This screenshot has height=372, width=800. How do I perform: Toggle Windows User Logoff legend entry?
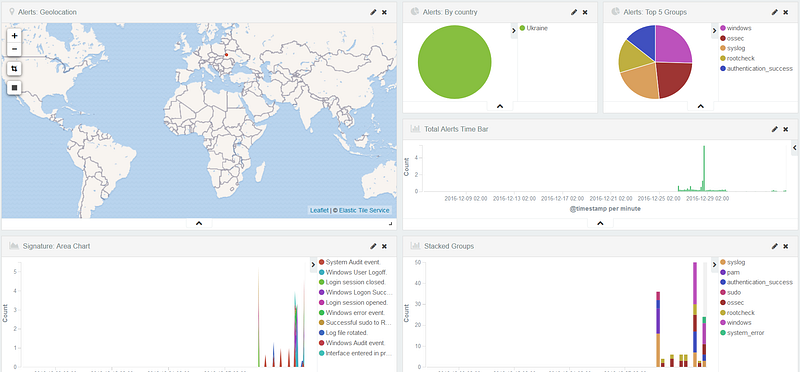pyautogui.click(x=353, y=272)
